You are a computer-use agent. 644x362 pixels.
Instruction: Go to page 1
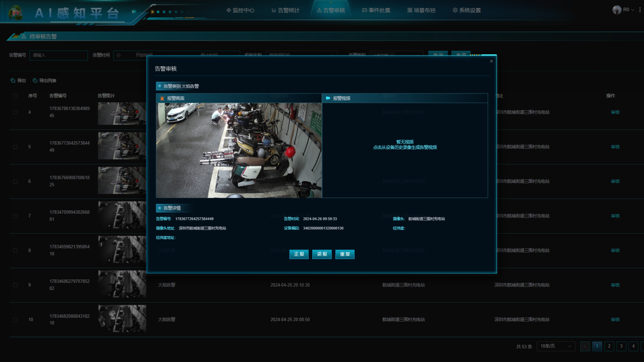pos(597,346)
